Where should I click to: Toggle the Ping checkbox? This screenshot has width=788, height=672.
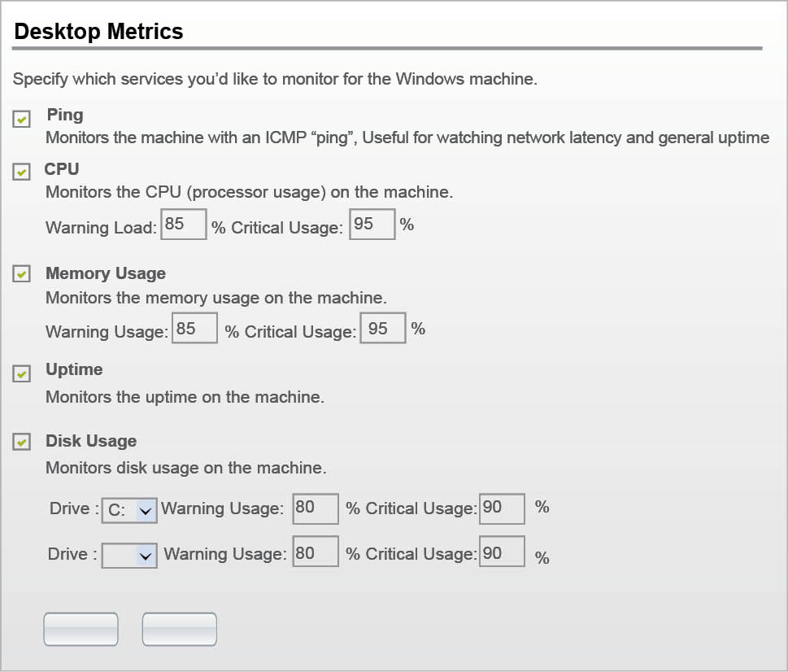[x=22, y=120]
